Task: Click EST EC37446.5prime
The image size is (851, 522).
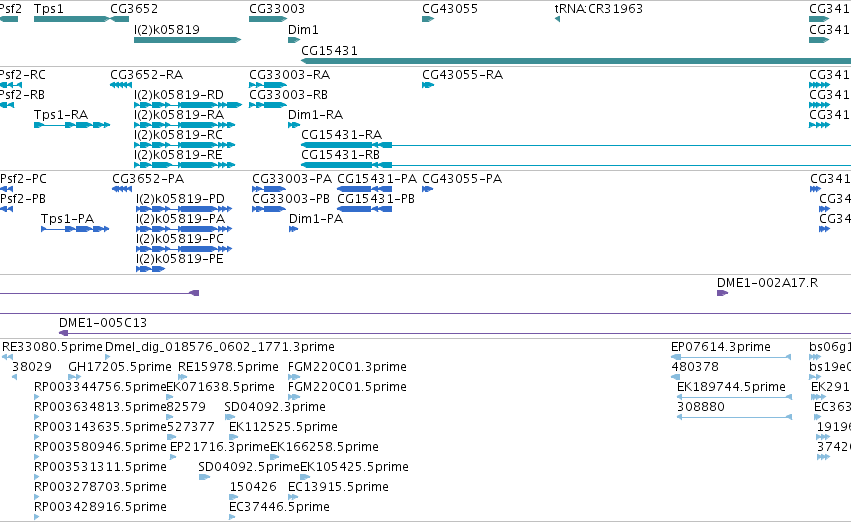Action: pyautogui.click(x=232, y=518)
